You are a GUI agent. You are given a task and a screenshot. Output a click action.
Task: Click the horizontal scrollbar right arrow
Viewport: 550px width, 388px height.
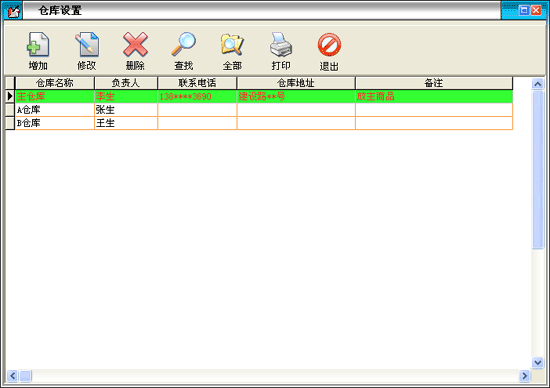tap(524, 376)
